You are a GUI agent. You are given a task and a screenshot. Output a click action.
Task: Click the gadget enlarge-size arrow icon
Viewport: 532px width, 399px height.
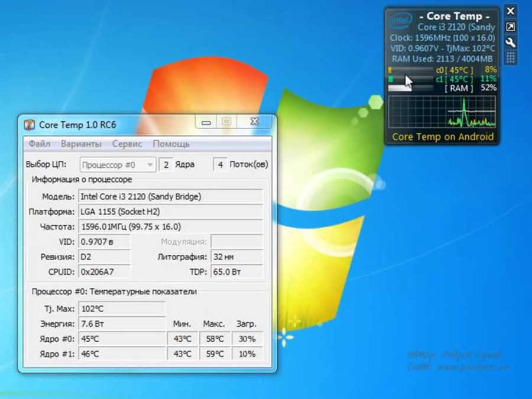(x=510, y=27)
